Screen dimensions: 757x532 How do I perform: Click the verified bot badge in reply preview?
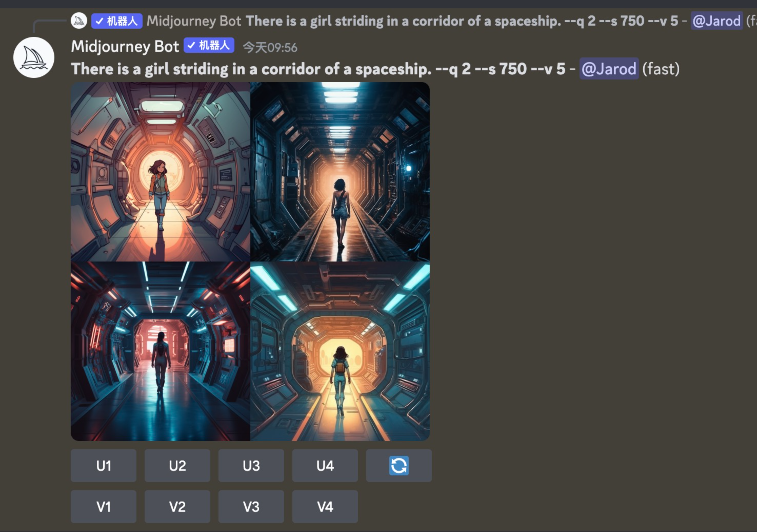click(117, 21)
